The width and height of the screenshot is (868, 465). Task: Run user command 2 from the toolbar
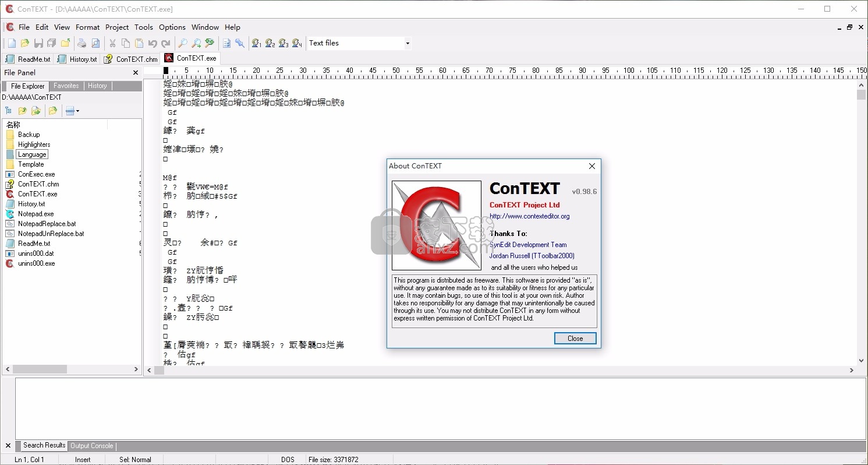270,43
